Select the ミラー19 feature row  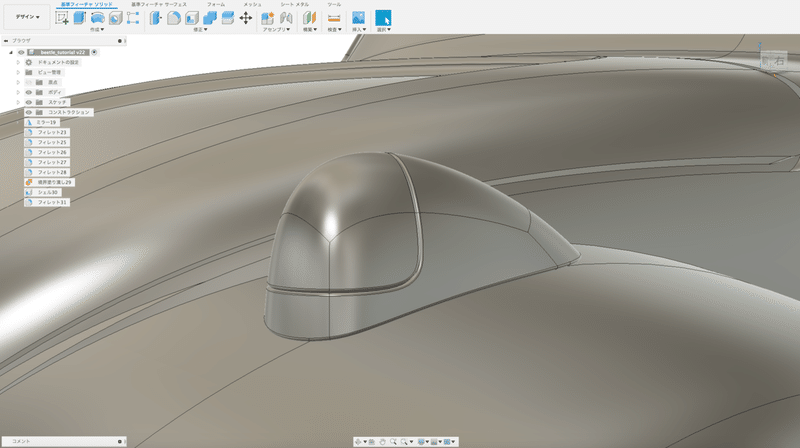42,122
